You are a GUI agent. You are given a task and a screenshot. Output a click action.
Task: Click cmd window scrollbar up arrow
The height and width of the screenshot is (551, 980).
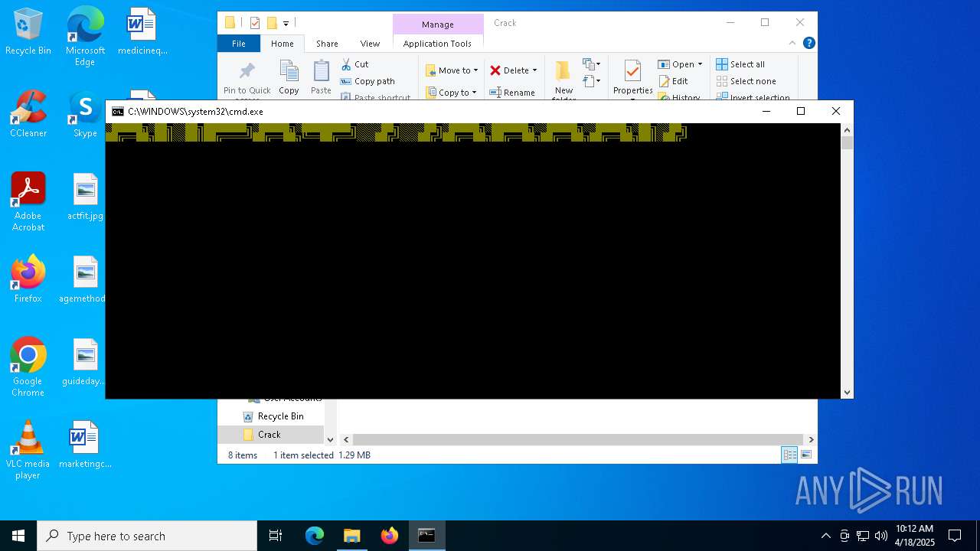coord(847,130)
